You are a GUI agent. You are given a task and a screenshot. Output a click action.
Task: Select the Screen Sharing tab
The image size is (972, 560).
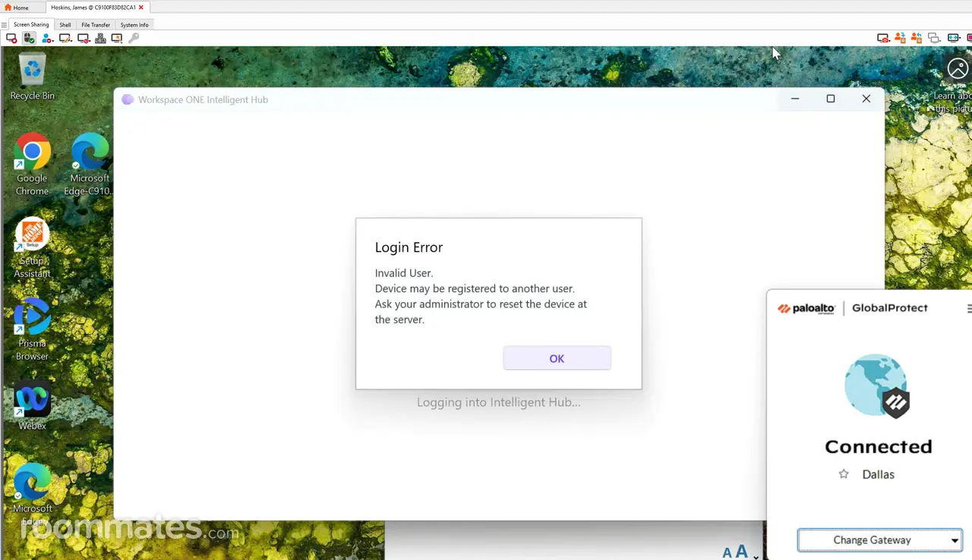coord(31,24)
